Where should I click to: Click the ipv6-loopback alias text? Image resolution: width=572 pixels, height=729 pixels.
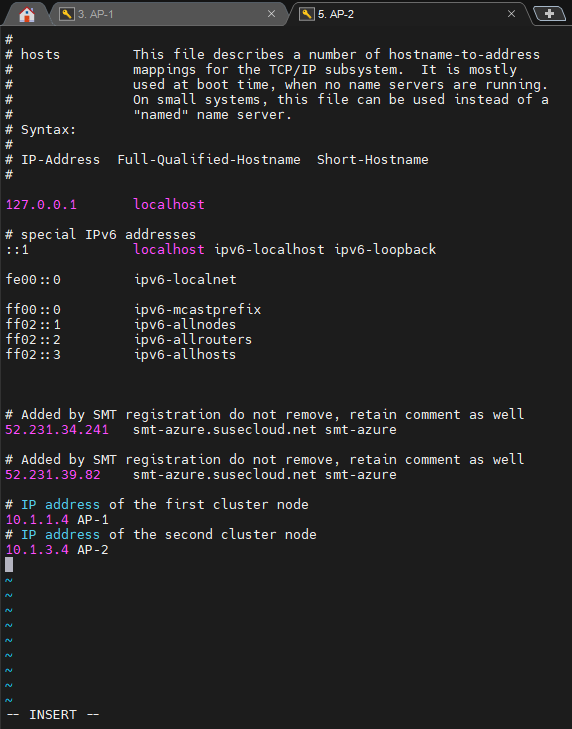click(x=385, y=250)
